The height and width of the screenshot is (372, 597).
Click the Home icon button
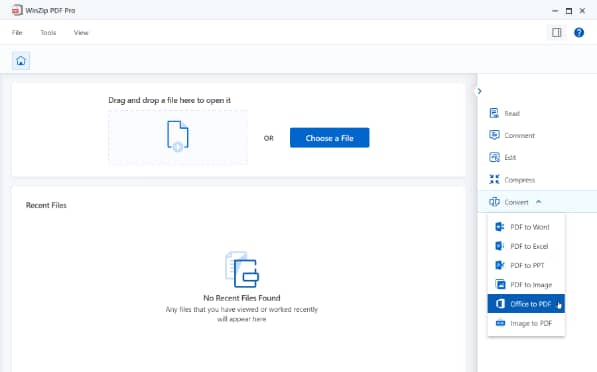coord(21,61)
